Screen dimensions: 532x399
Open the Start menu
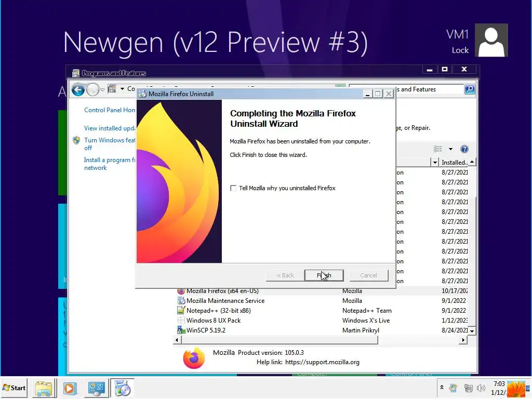coord(14,388)
